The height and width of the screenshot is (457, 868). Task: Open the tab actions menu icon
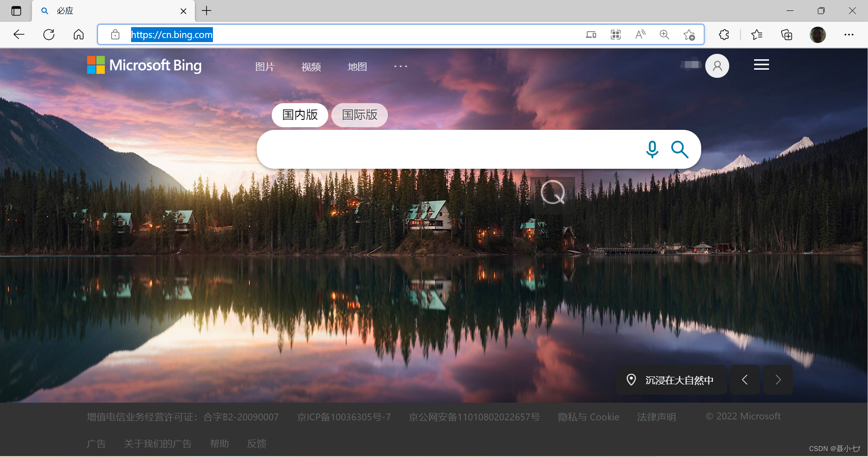click(x=16, y=11)
